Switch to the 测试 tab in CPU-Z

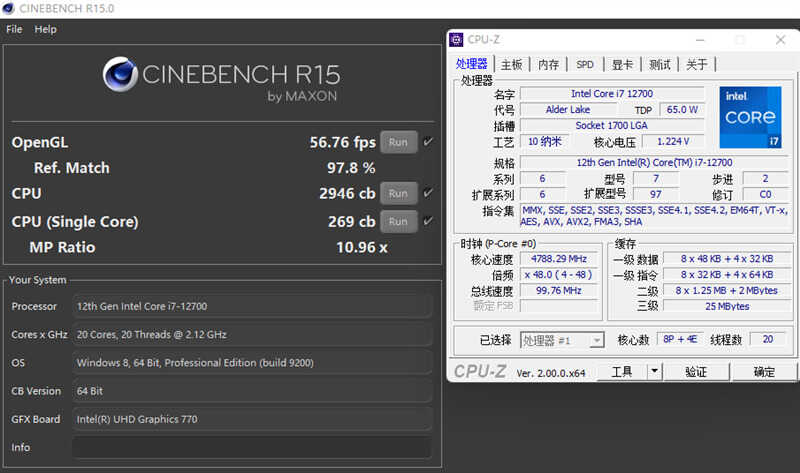[660, 64]
